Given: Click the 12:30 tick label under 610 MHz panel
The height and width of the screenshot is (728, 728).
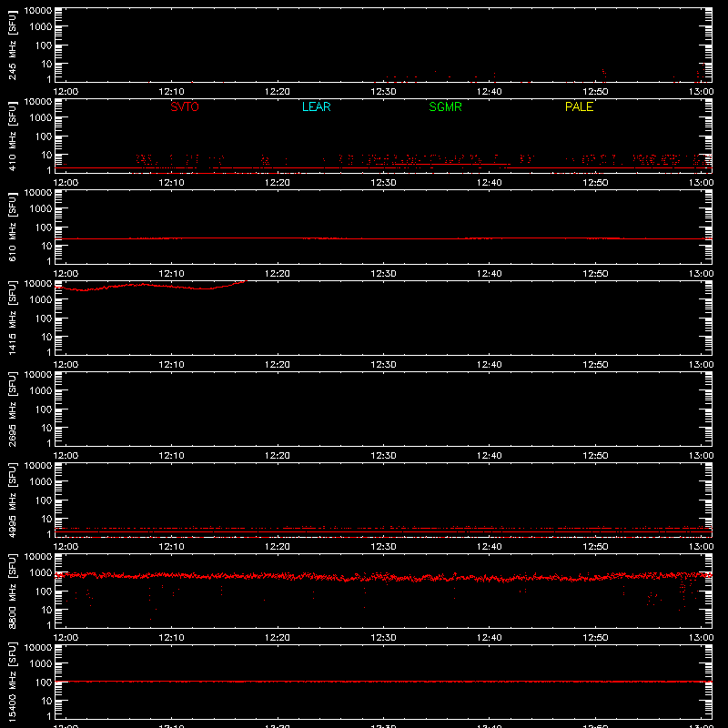Looking at the screenshot, I should (383, 274).
